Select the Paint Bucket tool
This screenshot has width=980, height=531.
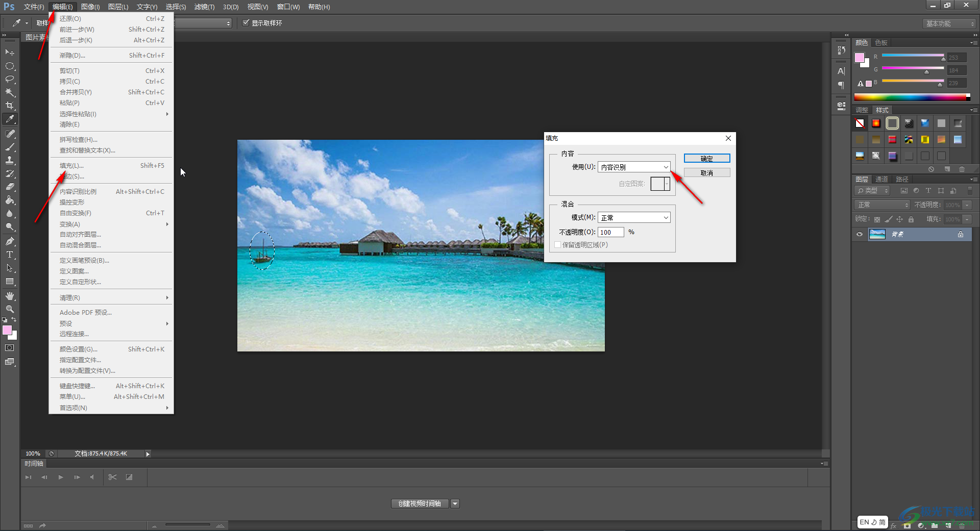tap(10, 200)
